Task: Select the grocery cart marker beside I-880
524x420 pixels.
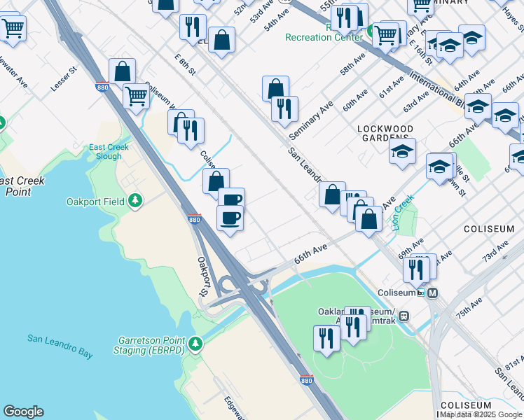Action: point(136,98)
